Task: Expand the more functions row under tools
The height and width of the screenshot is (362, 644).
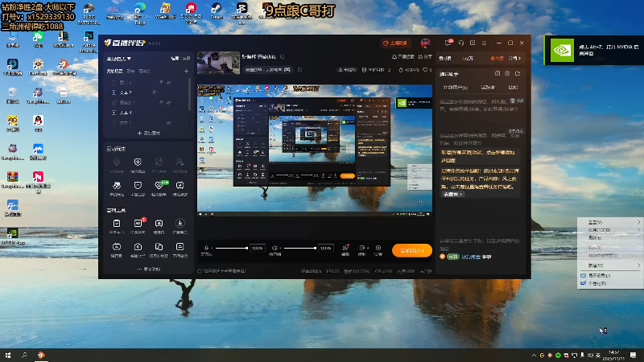Action: coord(149,269)
